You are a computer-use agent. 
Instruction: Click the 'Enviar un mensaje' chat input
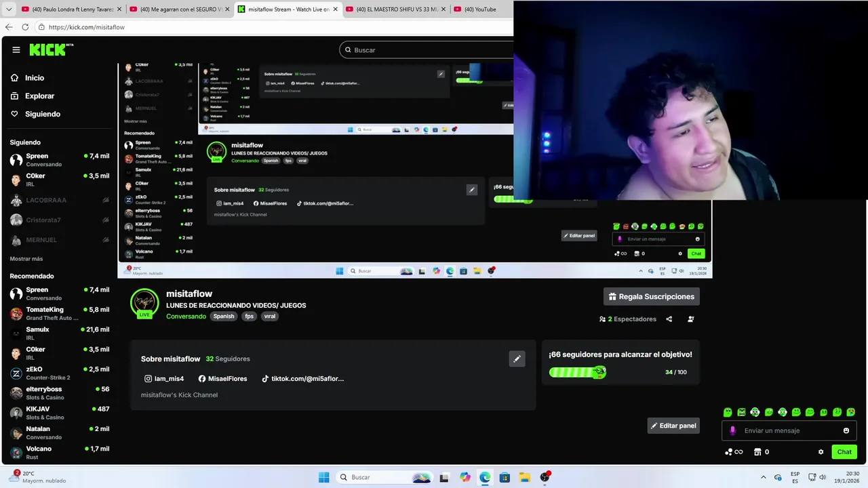point(789,430)
